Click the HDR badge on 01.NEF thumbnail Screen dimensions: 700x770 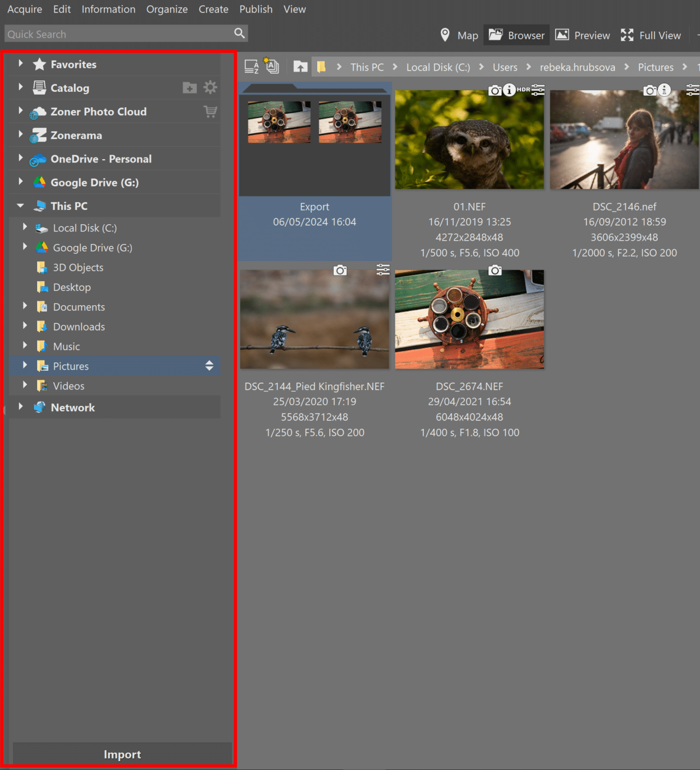coord(523,90)
